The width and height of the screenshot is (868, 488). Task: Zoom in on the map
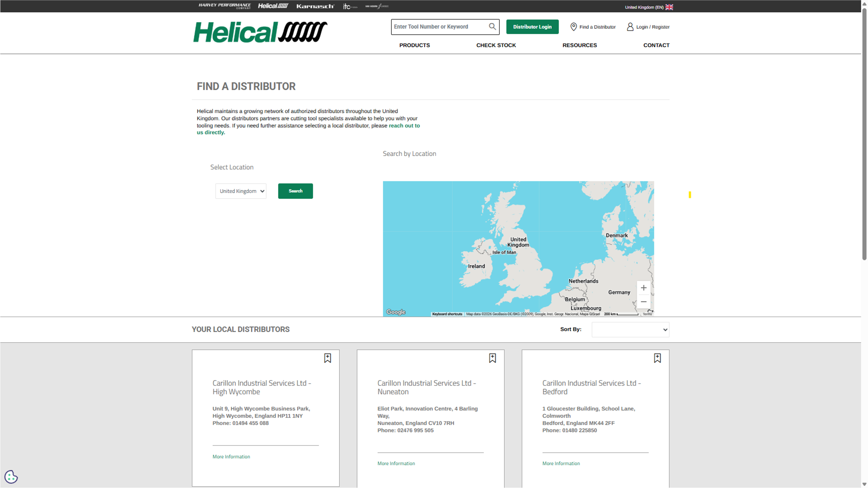pos(643,288)
